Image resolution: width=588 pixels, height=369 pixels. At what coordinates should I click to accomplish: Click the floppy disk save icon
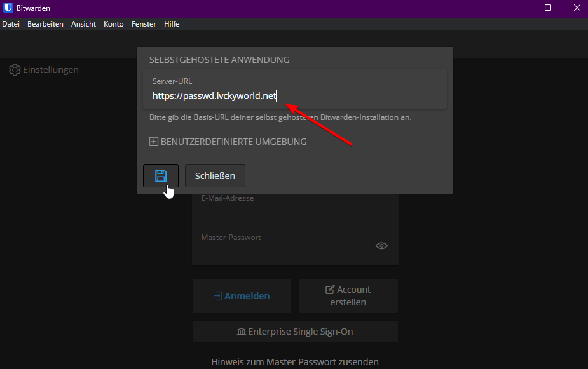point(161,176)
